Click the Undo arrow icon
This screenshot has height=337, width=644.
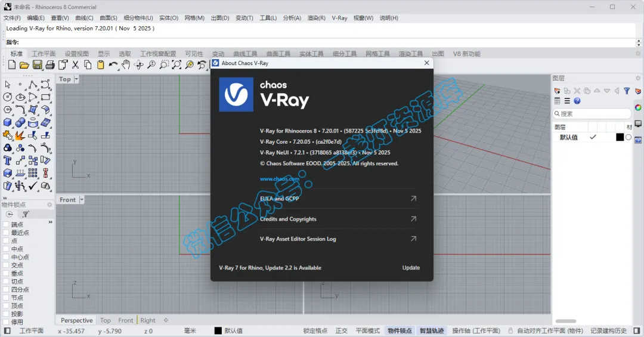(113, 64)
